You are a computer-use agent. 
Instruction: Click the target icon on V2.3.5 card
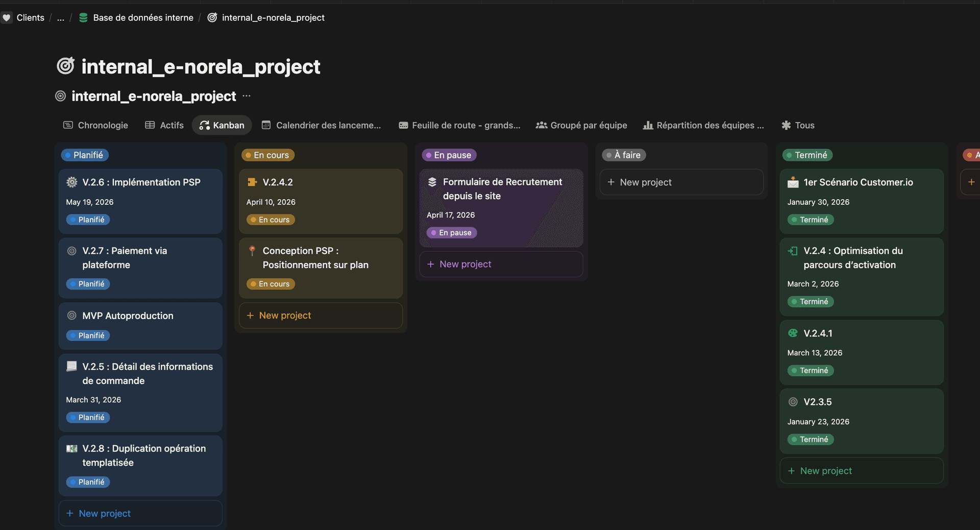click(793, 402)
